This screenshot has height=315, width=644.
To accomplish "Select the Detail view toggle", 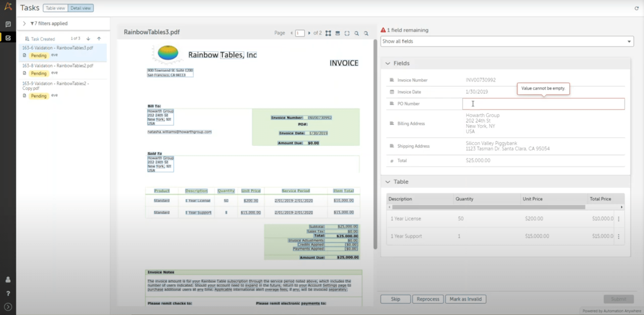I will pyautogui.click(x=81, y=8).
